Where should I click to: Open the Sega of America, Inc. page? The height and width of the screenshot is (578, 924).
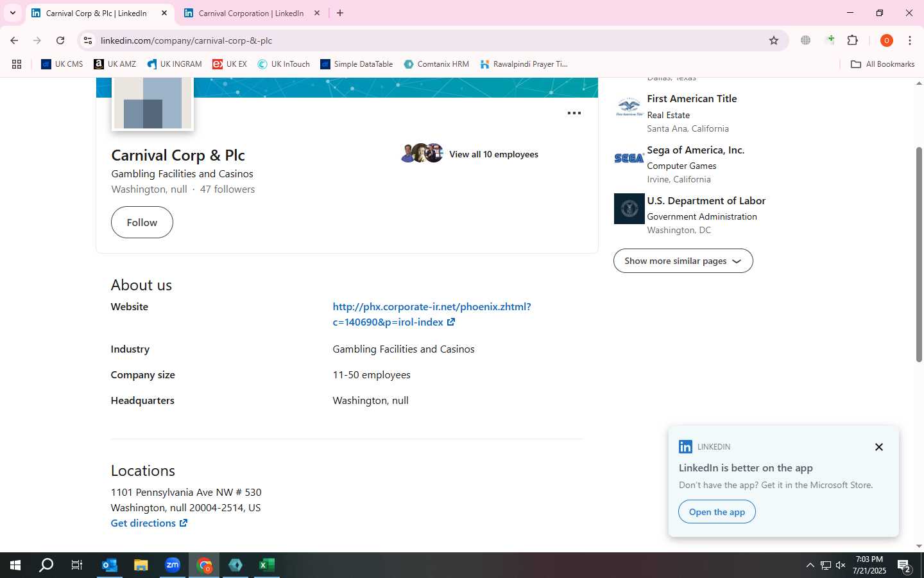(696, 150)
